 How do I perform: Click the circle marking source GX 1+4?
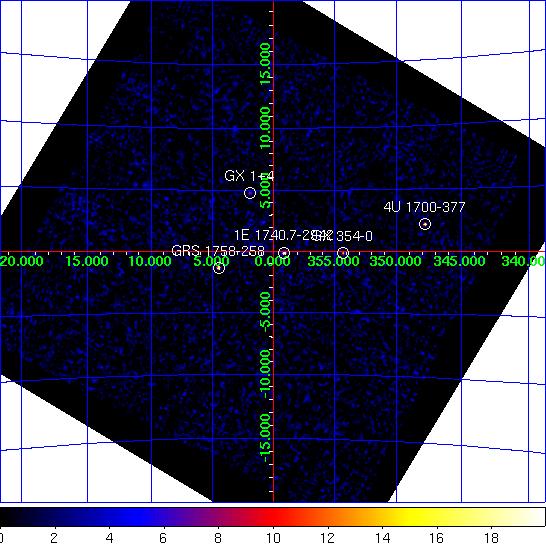pos(250,193)
